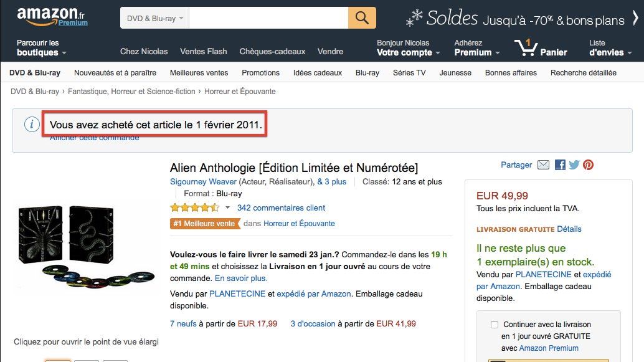The image size is (644, 362).
Task: Open the DVD & Blu-ray search category dropdown
Action: click(154, 18)
